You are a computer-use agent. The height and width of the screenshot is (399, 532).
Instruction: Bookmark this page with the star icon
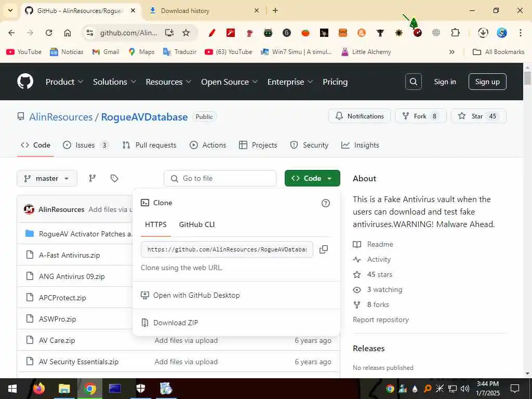pos(186,33)
